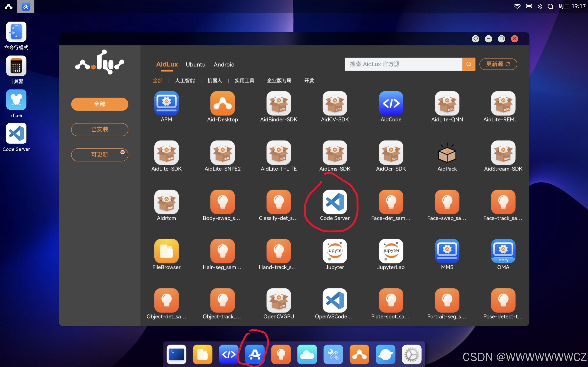Click the orange search magnifier button
Screen dimensions: 588x367
pyautogui.click(x=469, y=64)
